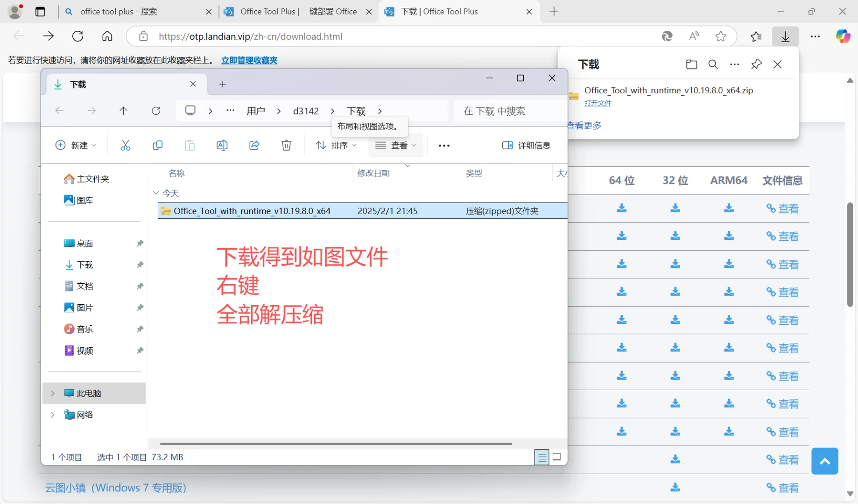This screenshot has width=858, height=504.
Task: Delete the selected zip with the trash icon
Action: (x=286, y=145)
